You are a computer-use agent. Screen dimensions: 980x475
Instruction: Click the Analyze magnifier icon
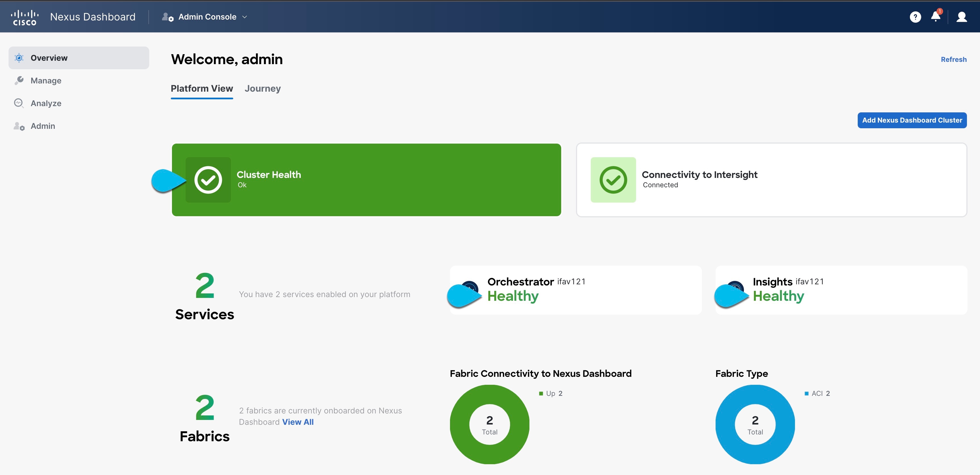point(19,103)
